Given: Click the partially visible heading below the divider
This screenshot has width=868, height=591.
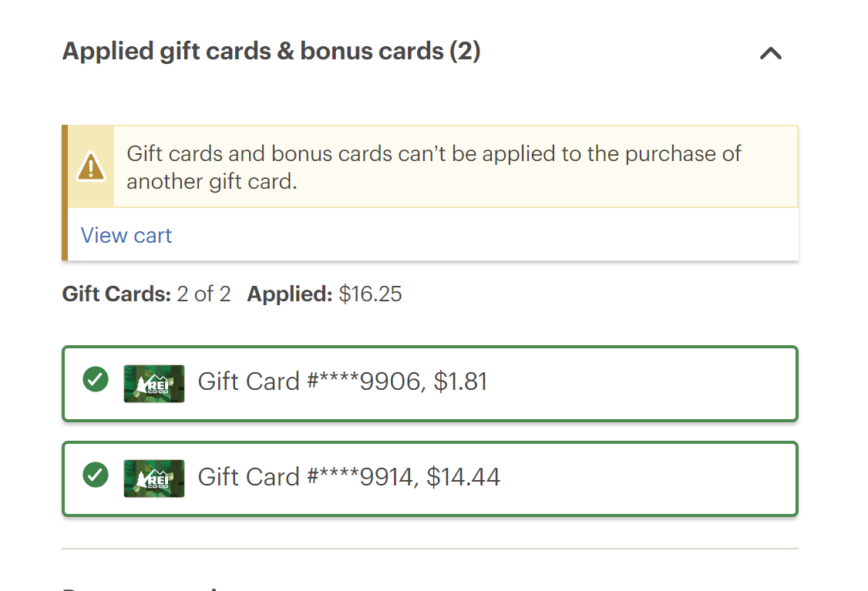Looking at the screenshot, I should click(146, 587).
